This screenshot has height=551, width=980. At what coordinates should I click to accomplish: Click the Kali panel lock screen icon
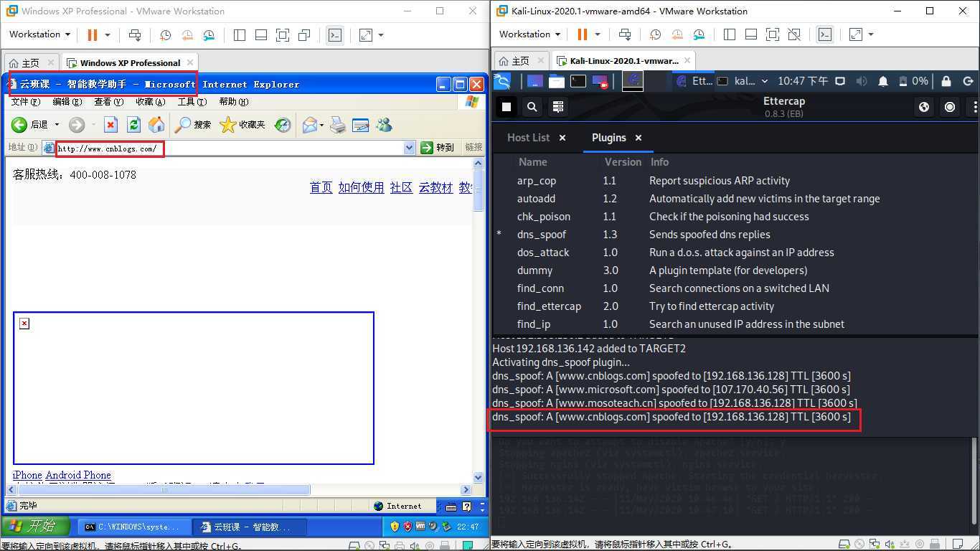[946, 81]
